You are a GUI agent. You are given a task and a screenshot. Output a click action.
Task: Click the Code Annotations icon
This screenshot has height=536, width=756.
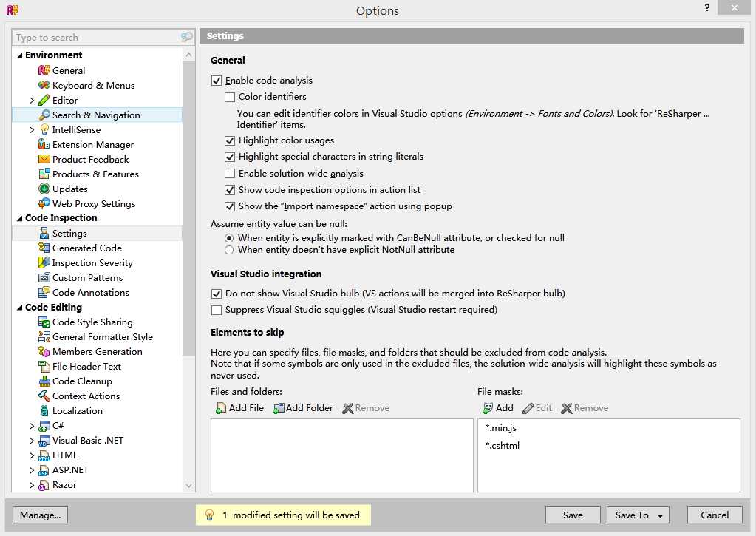(x=44, y=292)
